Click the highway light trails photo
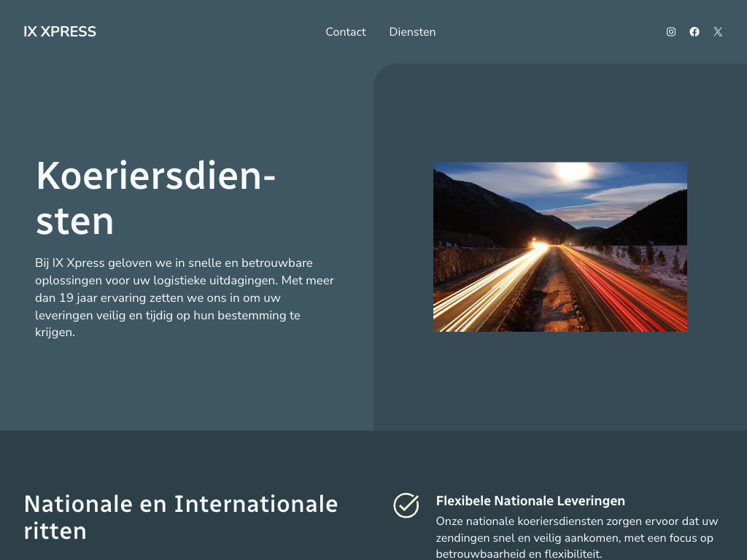747x560 pixels. tap(560, 246)
